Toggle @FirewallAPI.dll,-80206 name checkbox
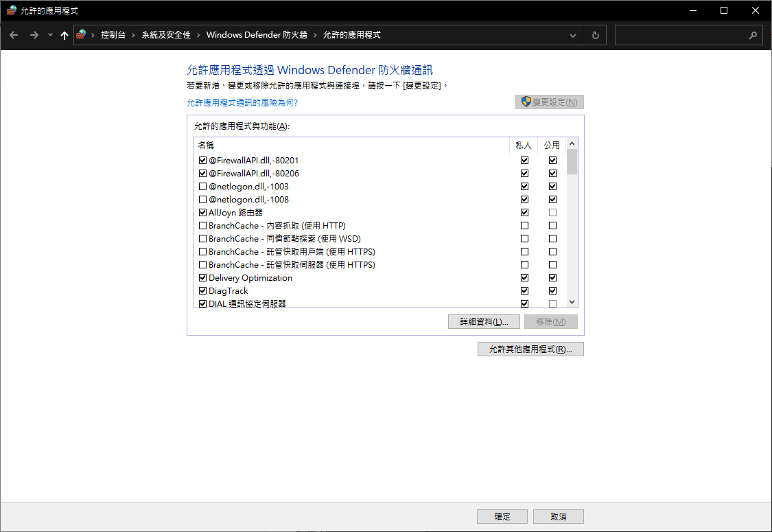This screenshot has height=532, width=772. click(203, 174)
